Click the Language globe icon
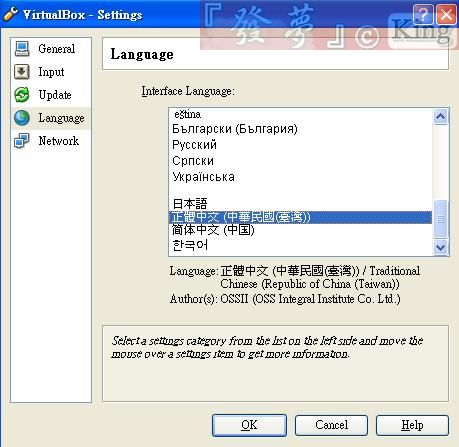This screenshot has width=459, height=447. (22, 118)
